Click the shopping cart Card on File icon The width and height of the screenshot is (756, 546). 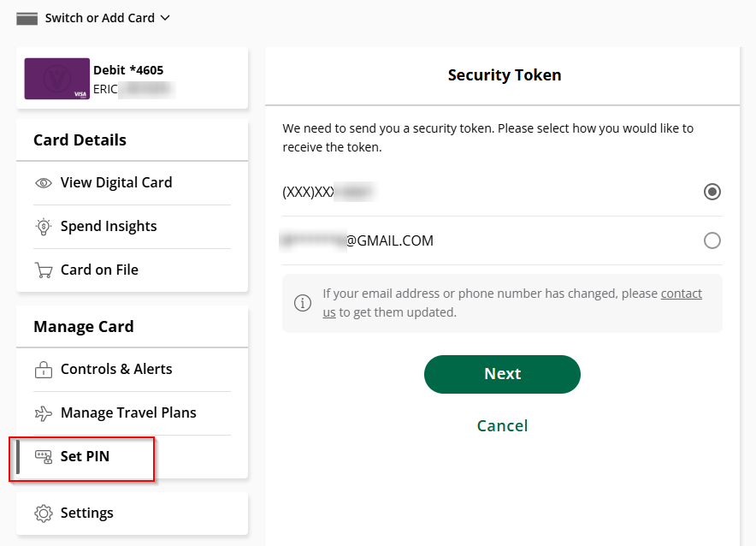click(43, 270)
